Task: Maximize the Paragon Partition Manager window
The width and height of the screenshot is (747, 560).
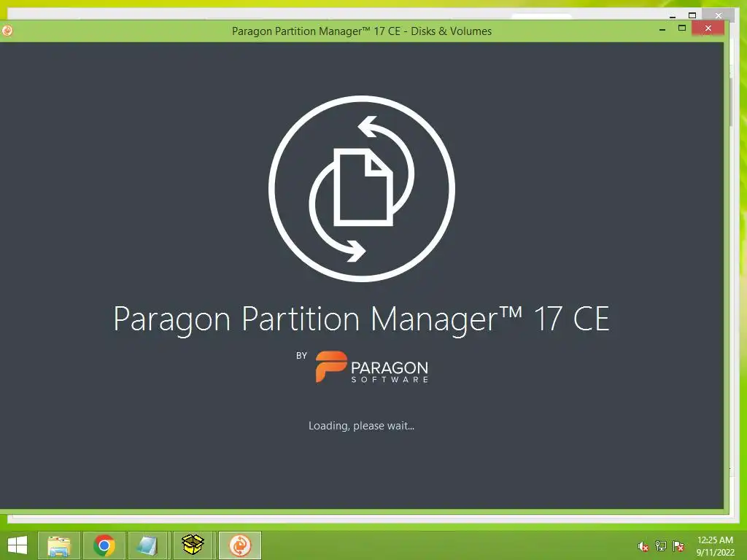Action: 682,28
